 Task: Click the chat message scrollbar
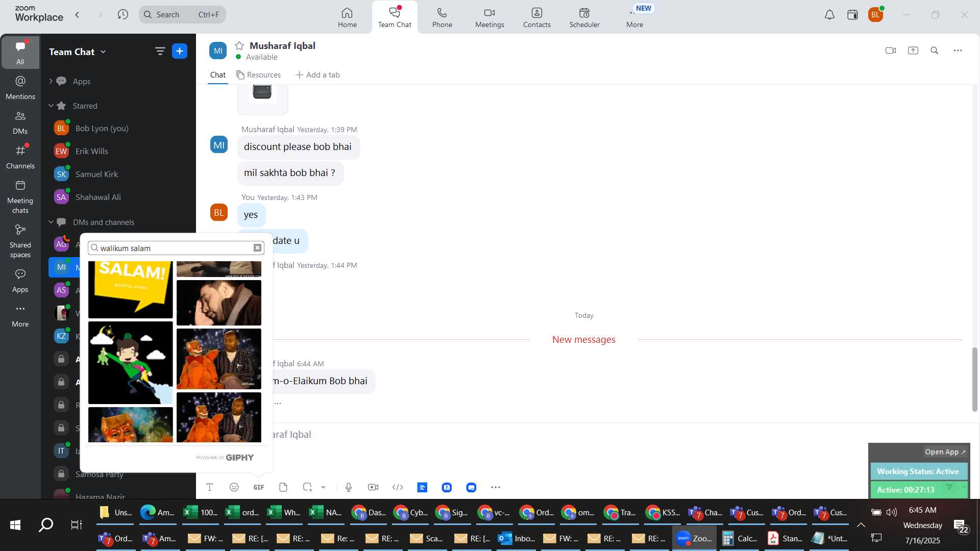coord(974,379)
